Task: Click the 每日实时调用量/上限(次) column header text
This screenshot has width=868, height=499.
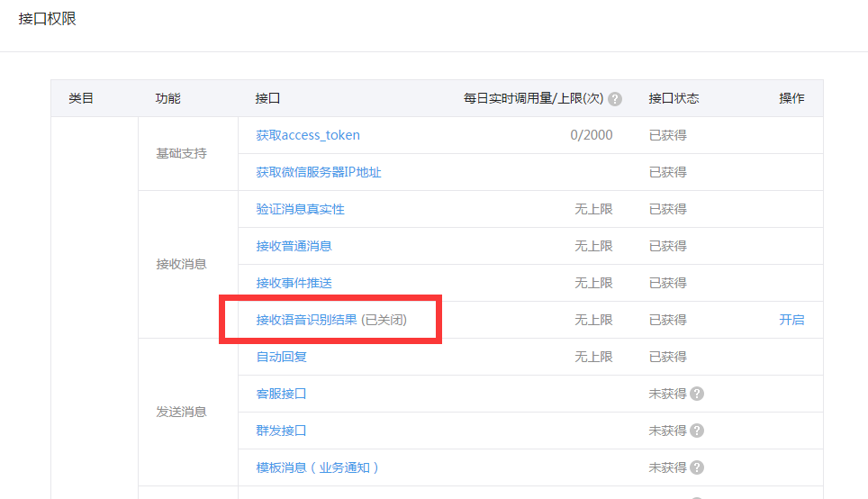Action: 533,98
